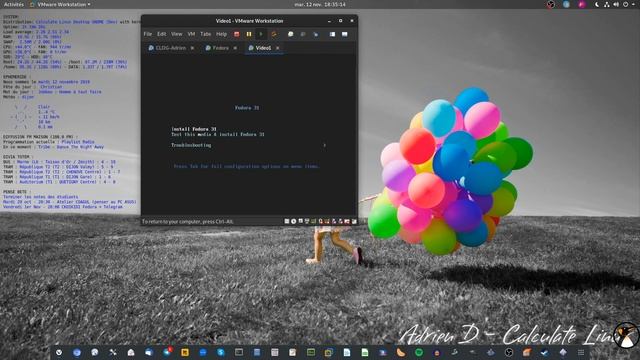Select the Troubleshooting boot entry
The width and height of the screenshot is (640, 360).
[x=191, y=145]
